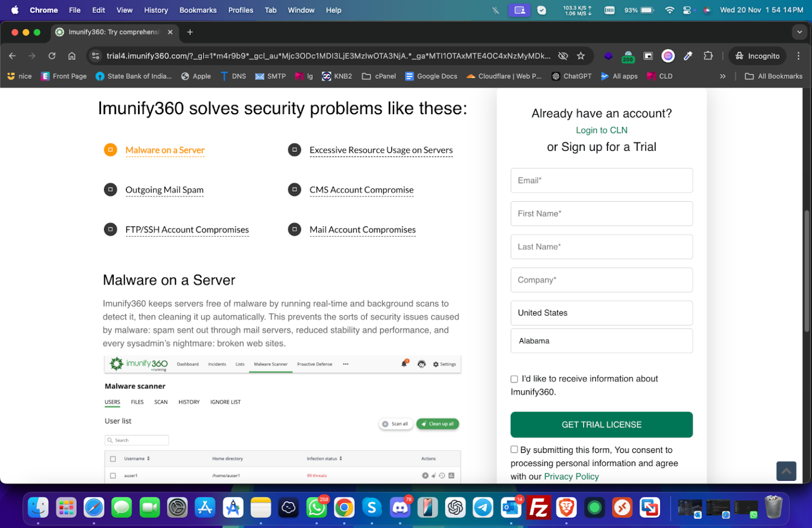Enable the receive Imunify360 information checkbox
Viewport: 812px width, 528px height.
[x=514, y=379]
